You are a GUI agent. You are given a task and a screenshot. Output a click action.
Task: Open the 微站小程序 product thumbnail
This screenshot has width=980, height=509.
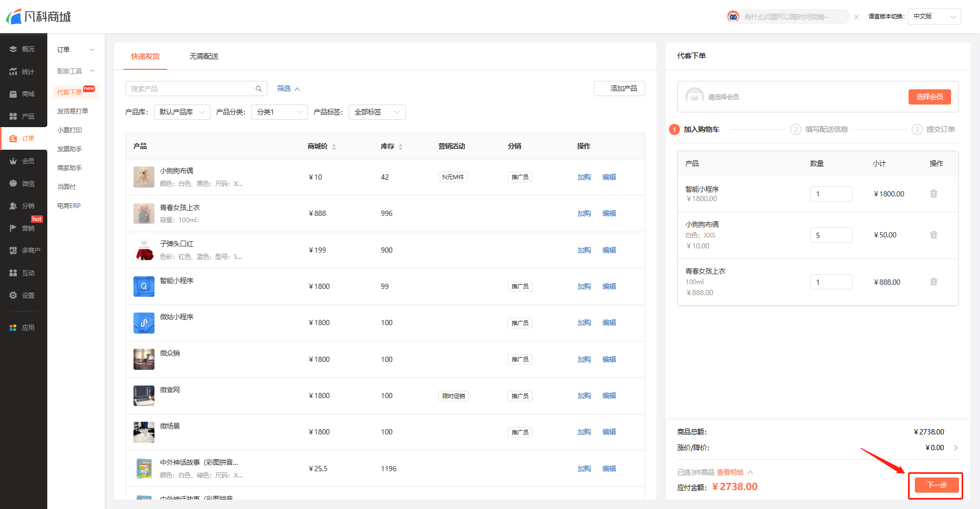click(143, 323)
